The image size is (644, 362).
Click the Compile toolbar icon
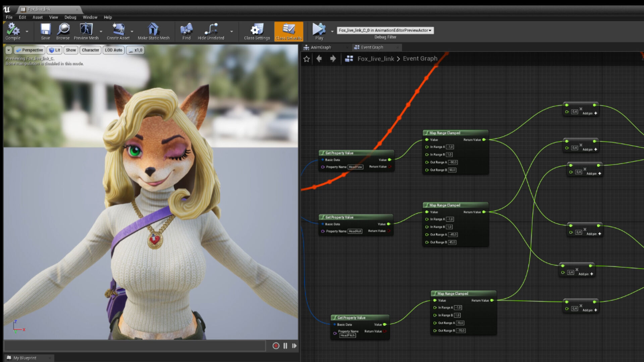pos(13,32)
